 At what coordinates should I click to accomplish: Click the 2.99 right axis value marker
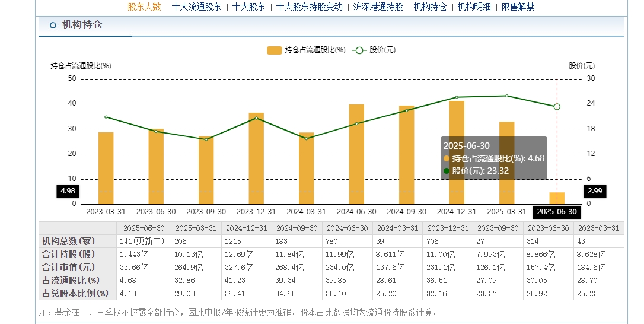[x=595, y=191]
